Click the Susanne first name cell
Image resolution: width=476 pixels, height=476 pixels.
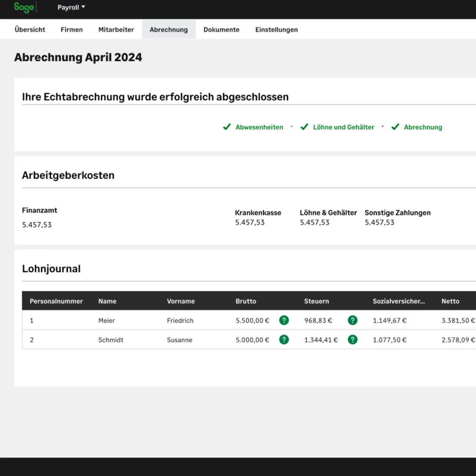tap(179, 340)
